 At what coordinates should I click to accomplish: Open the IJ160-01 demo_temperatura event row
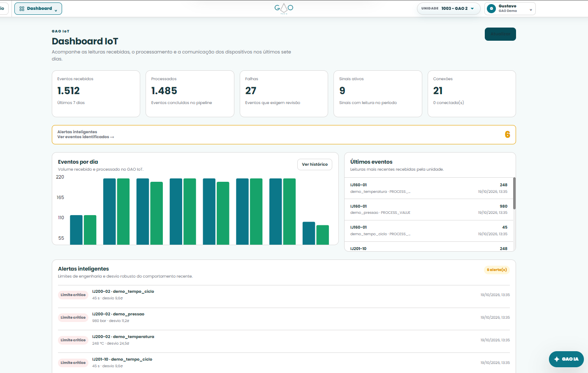[429, 188]
